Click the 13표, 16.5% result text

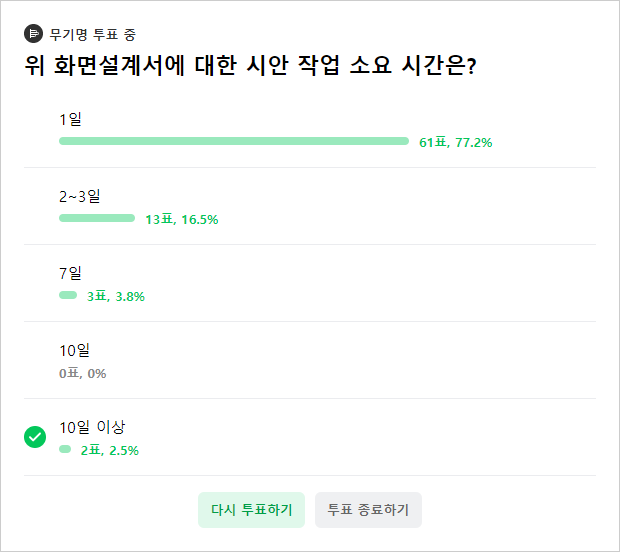pos(182,219)
